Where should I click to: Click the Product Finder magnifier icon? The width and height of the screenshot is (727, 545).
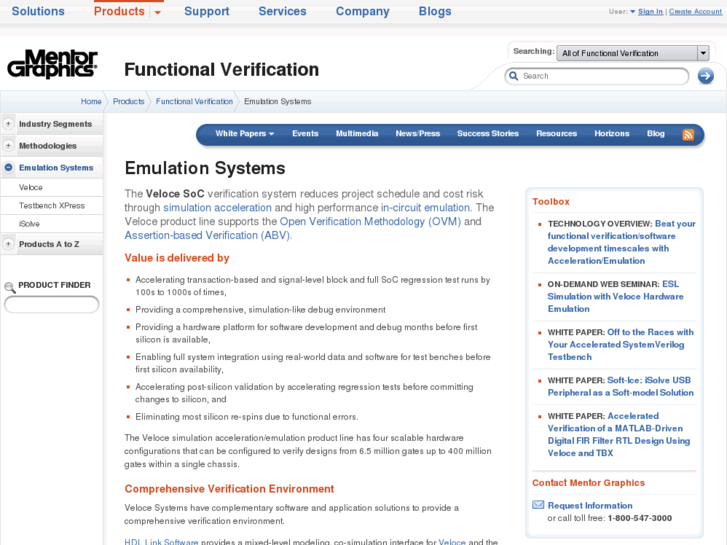coord(9,288)
